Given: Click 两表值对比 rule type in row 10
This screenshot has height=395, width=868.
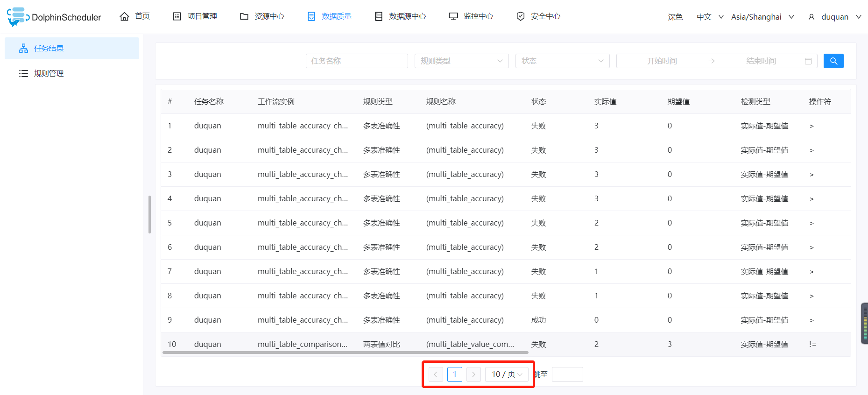Looking at the screenshot, I should 381,345.
